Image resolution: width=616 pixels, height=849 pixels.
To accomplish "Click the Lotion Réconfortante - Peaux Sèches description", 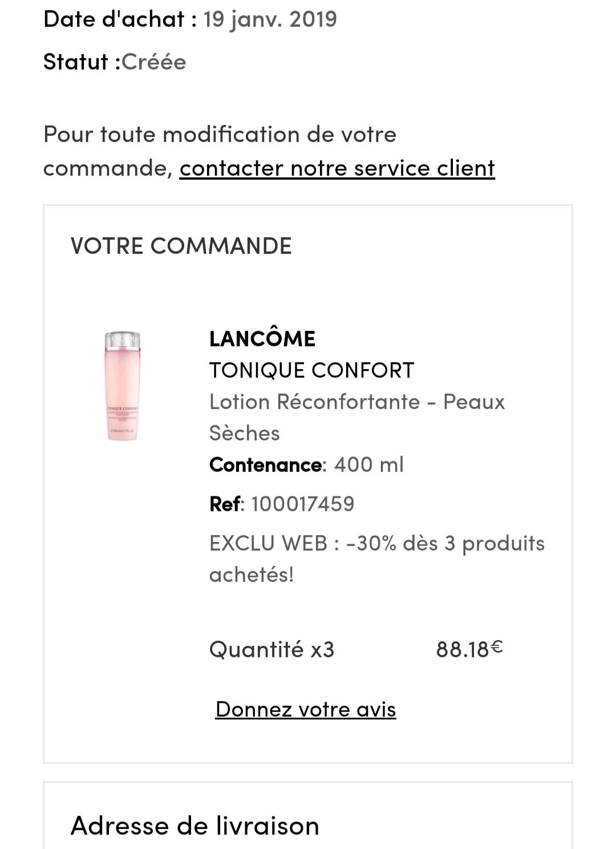I will pyautogui.click(x=357, y=418).
